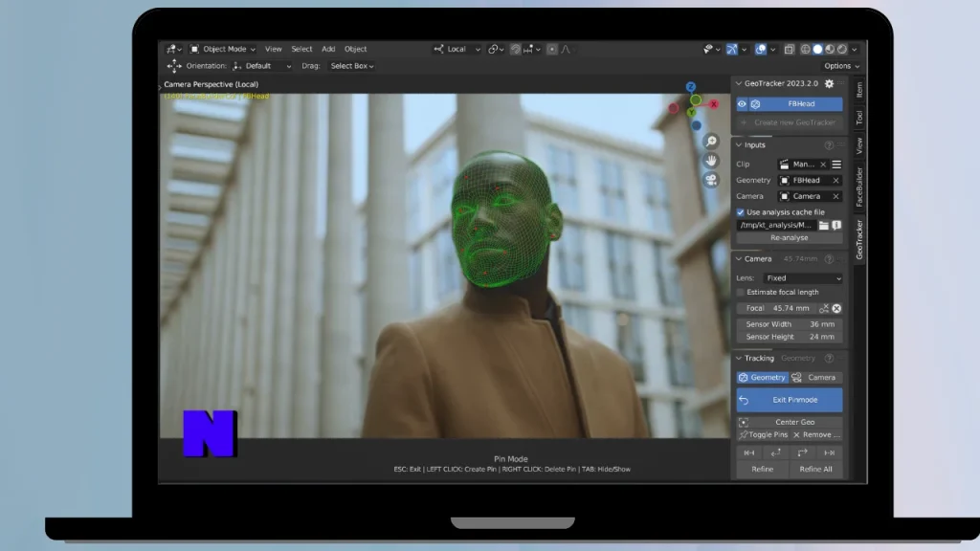
Task: Choose the Clip movie clip field
Action: pyautogui.click(x=797, y=165)
